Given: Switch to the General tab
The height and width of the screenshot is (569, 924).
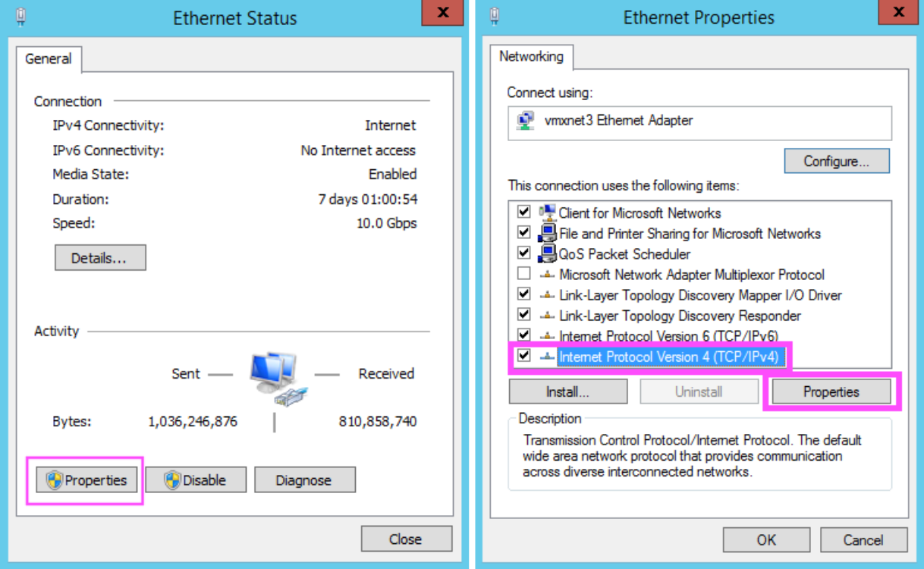Looking at the screenshot, I should [x=49, y=59].
